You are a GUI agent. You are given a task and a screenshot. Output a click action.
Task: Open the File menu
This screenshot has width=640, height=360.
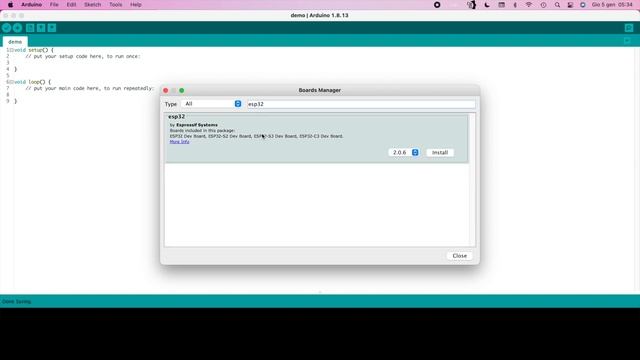tap(54, 5)
